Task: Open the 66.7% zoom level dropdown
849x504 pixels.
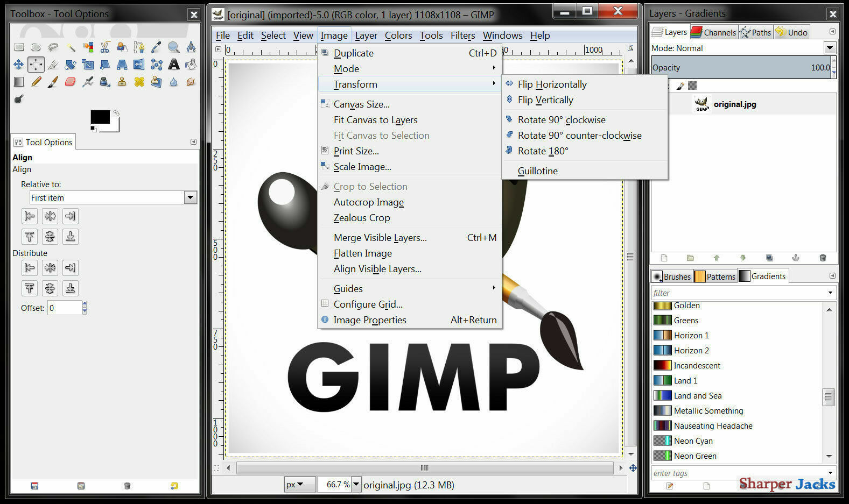Action: click(356, 485)
